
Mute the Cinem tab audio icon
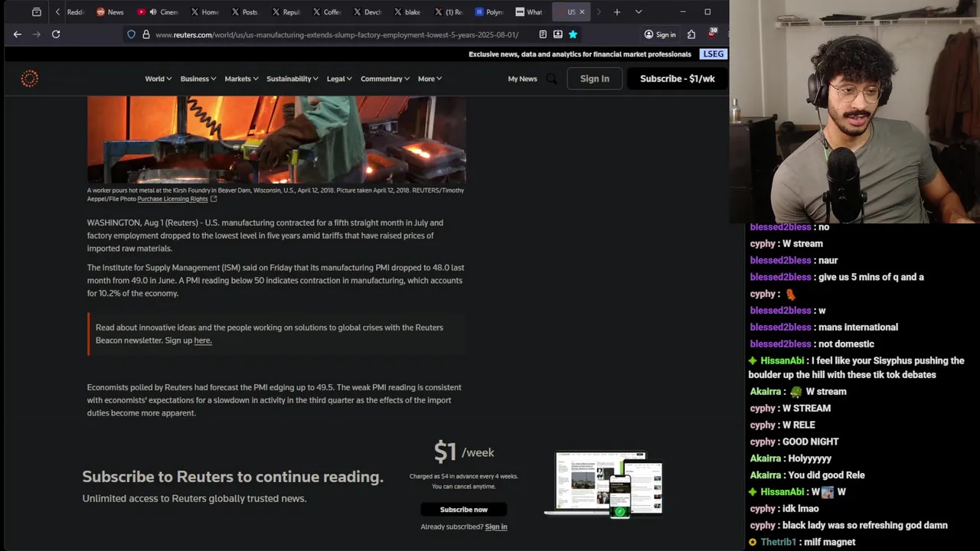pyautogui.click(x=153, y=12)
